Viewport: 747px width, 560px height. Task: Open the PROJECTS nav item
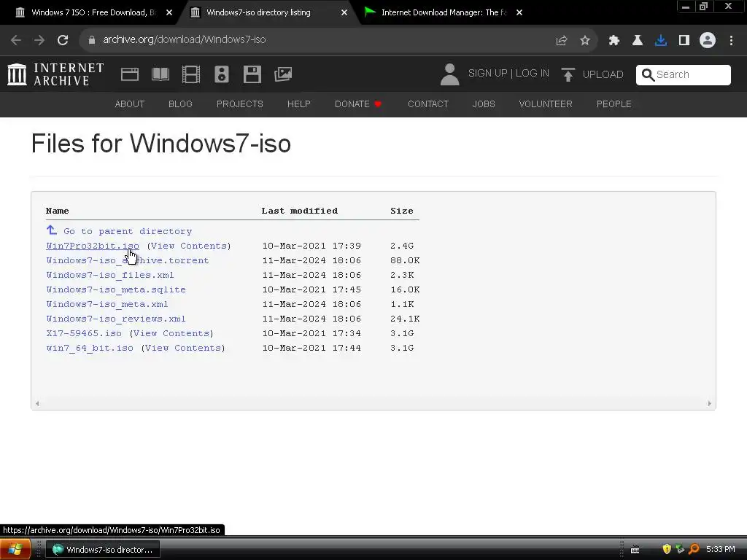pos(239,104)
